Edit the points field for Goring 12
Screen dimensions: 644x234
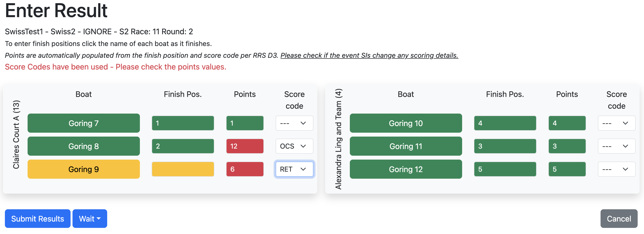point(567,169)
